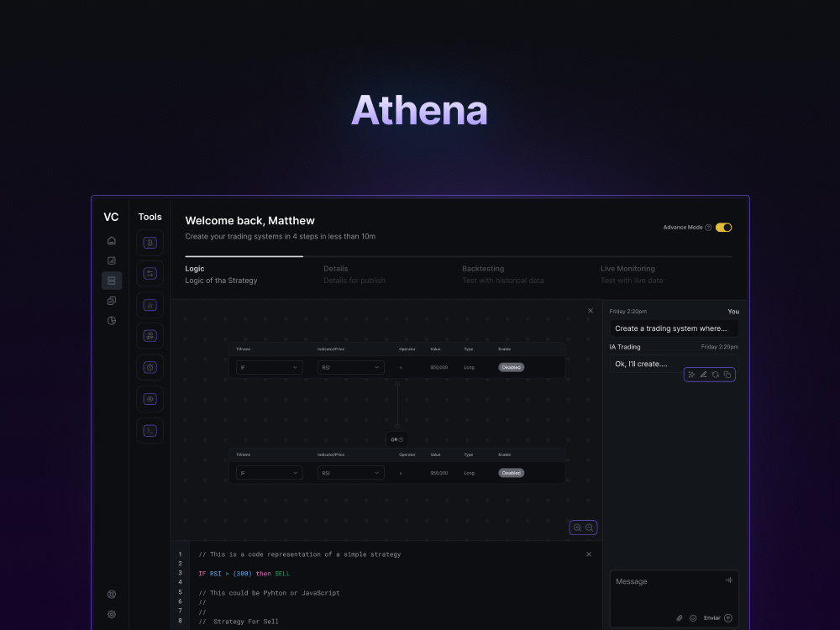Viewport: 840px width, 630px height.
Task: Switch to the Backtesting step tab
Action: pos(503,275)
